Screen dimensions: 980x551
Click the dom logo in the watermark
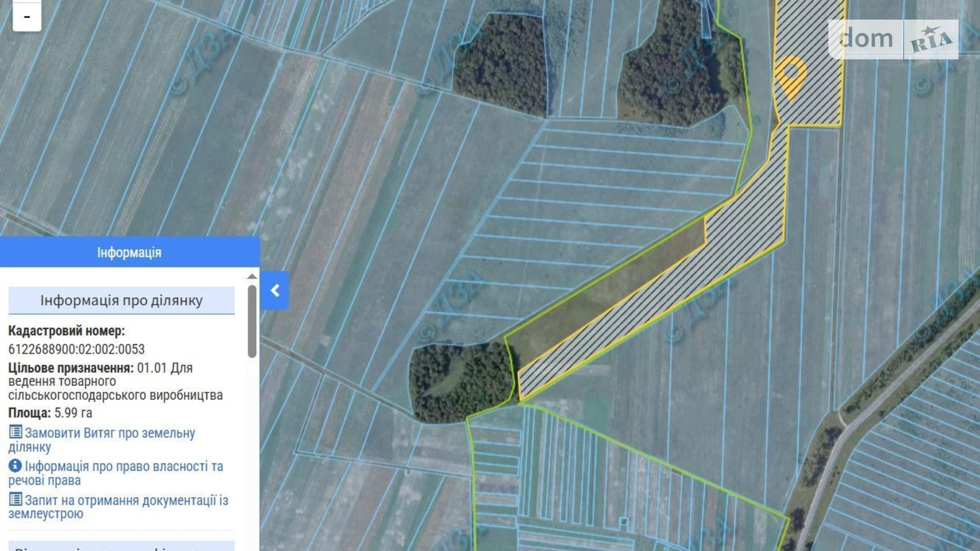[x=866, y=39]
